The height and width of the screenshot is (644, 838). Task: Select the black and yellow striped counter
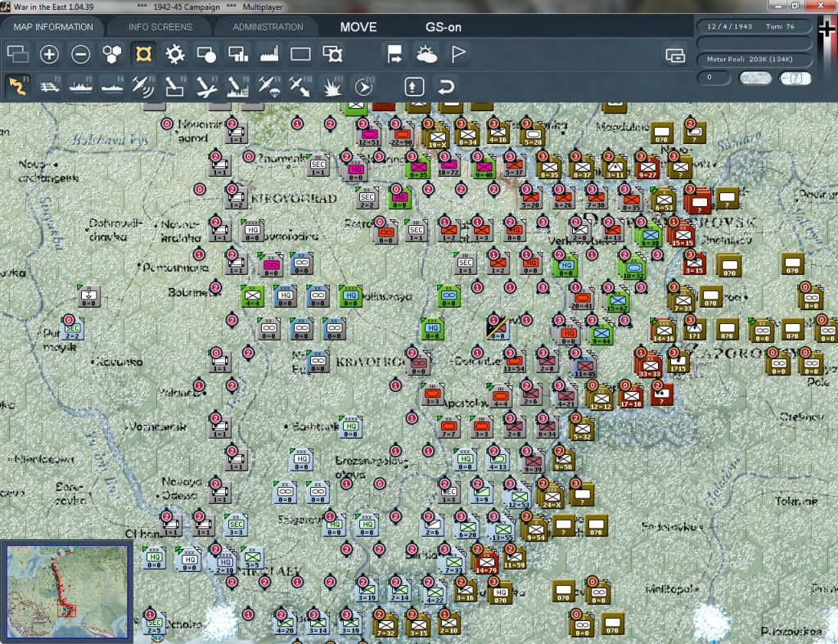[x=497, y=327]
